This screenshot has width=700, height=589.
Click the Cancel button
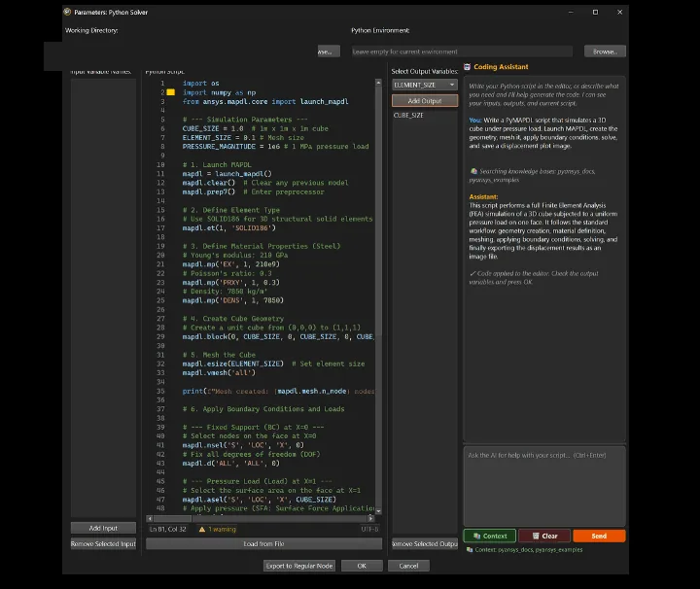[408, 566]
